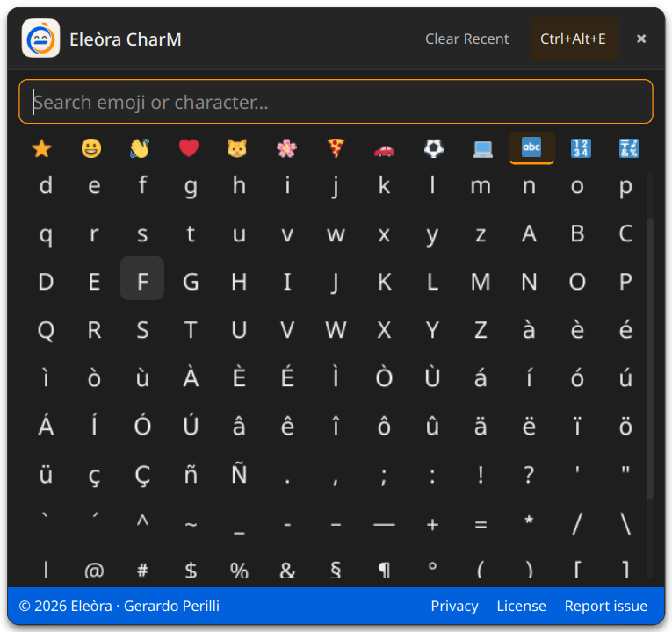Insert the lowercase ñ character
The height and width of the screenshot is (632, 672).
(191, 475)
